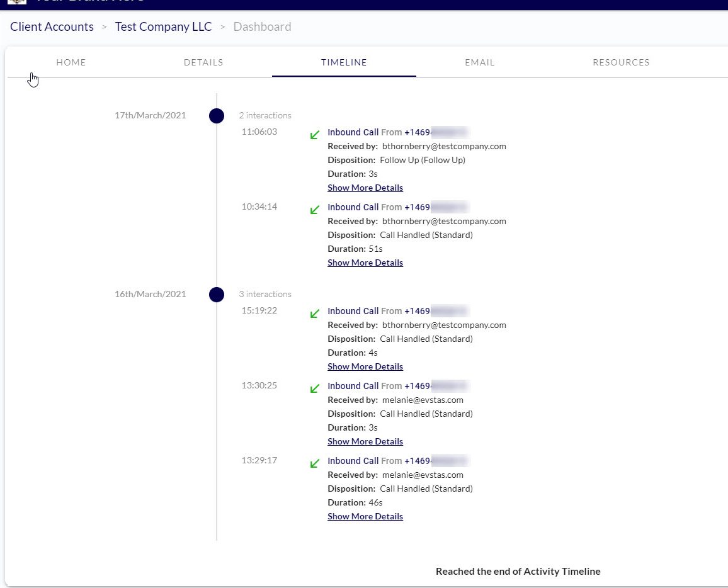
Task: Select the TIMELINE tab
Action: [344, 62]
